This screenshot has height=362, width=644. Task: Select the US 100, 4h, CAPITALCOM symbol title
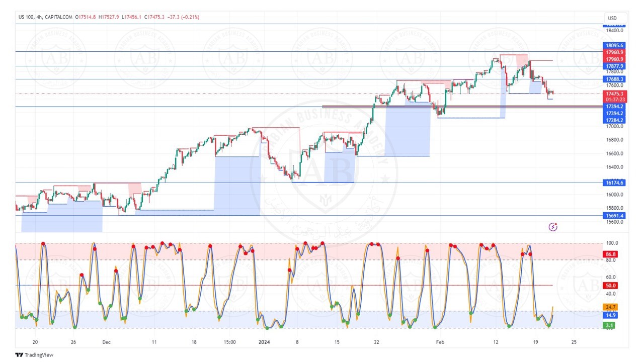tap(46, 17)
